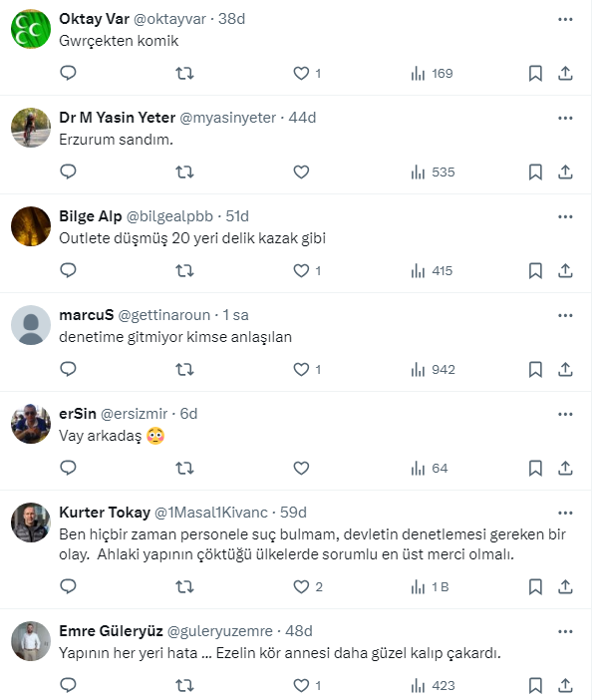Reply to Oktay Var's tweet

68,73
